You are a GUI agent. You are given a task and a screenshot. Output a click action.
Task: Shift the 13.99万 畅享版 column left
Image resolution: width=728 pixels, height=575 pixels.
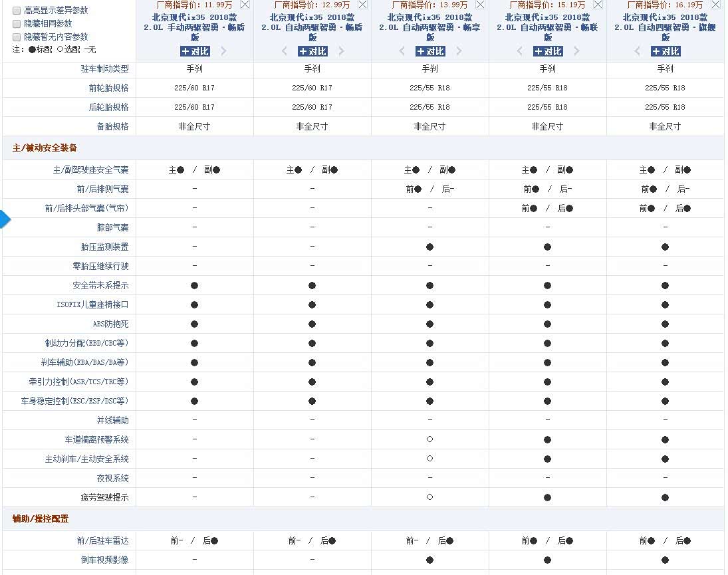[402, 51]
